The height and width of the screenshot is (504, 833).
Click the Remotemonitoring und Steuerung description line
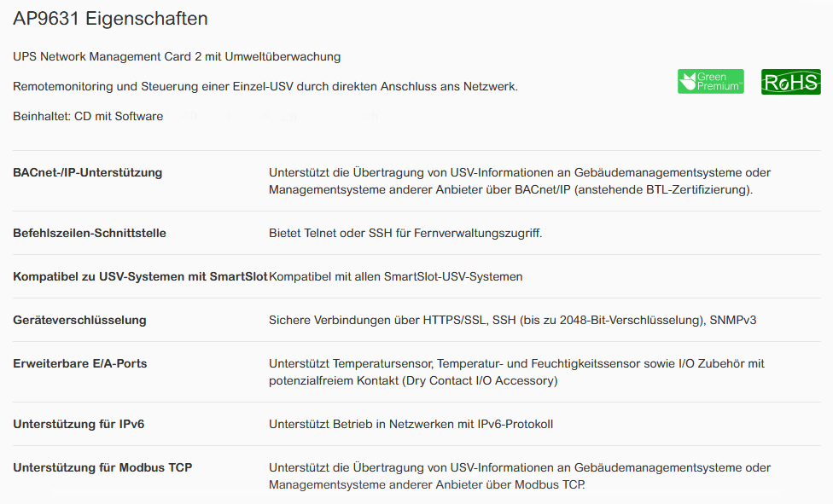click(265, 86)
